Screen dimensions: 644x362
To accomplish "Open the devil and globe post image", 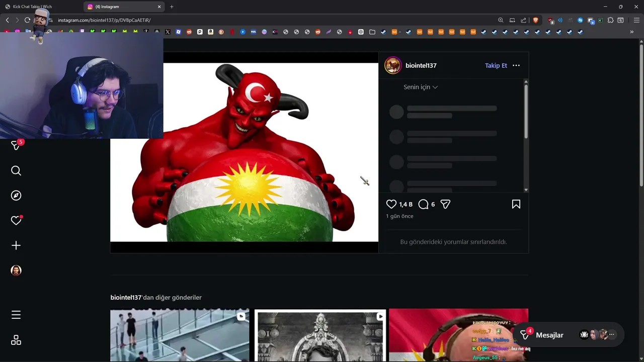I will coord(245,152).
